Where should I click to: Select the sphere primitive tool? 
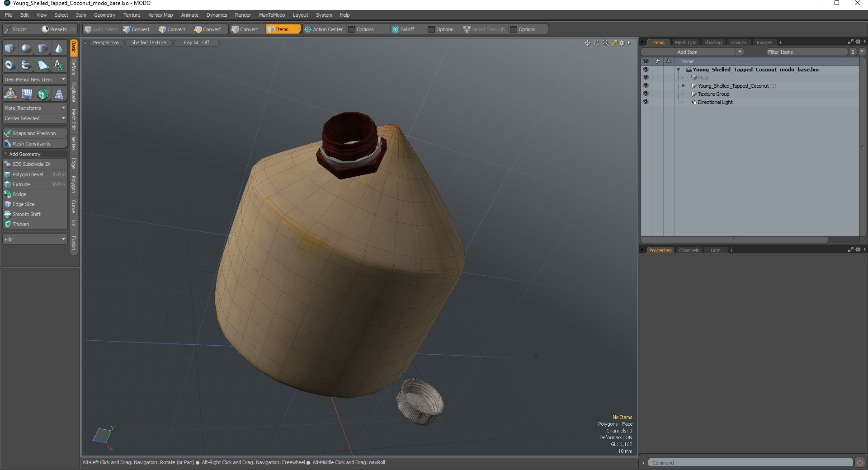[x=26, y=48]
